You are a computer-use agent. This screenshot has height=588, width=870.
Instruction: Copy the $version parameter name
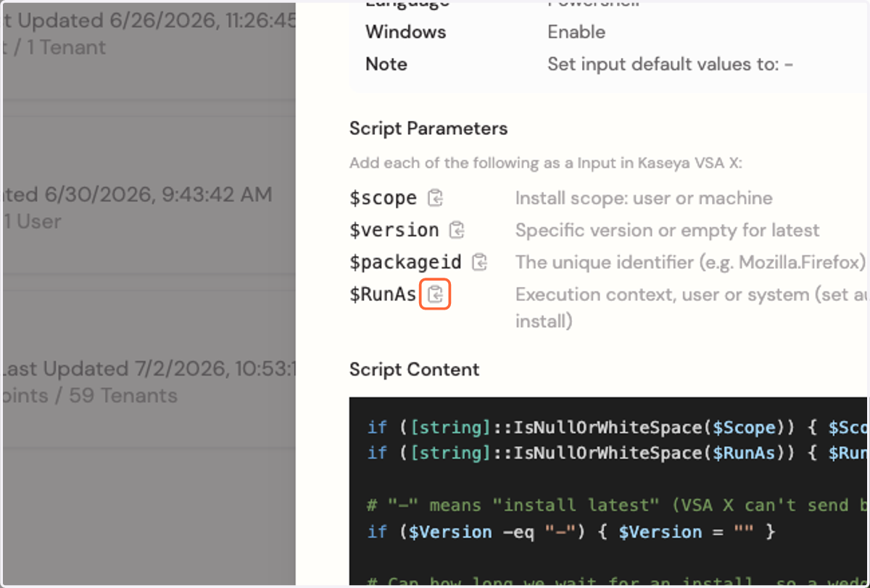click(457, 231)
